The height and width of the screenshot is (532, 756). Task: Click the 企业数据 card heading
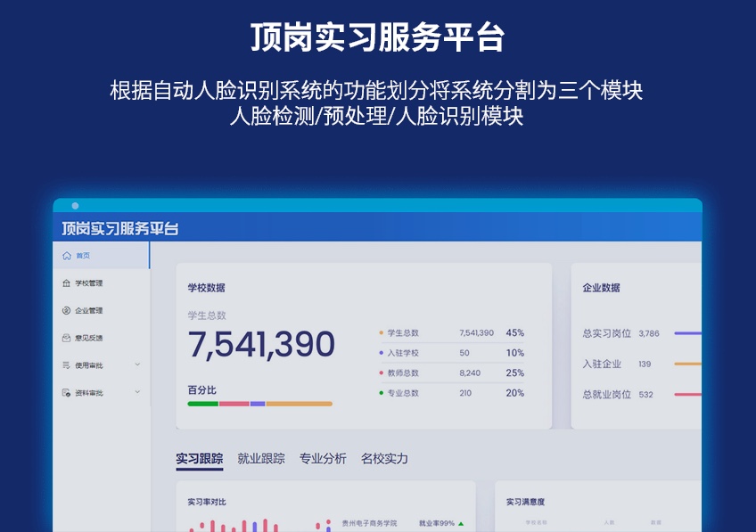coord(601,288)
